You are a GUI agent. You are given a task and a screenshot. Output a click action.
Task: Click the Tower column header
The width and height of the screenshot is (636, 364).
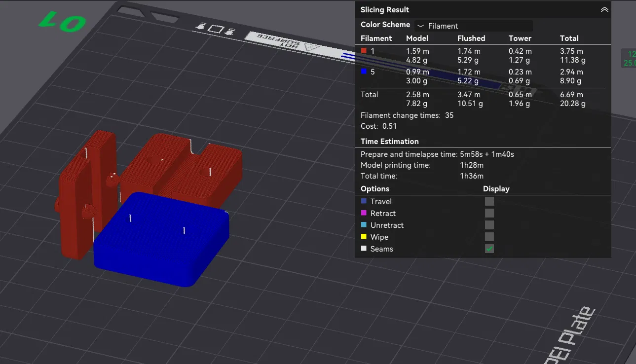pos(520,38)
